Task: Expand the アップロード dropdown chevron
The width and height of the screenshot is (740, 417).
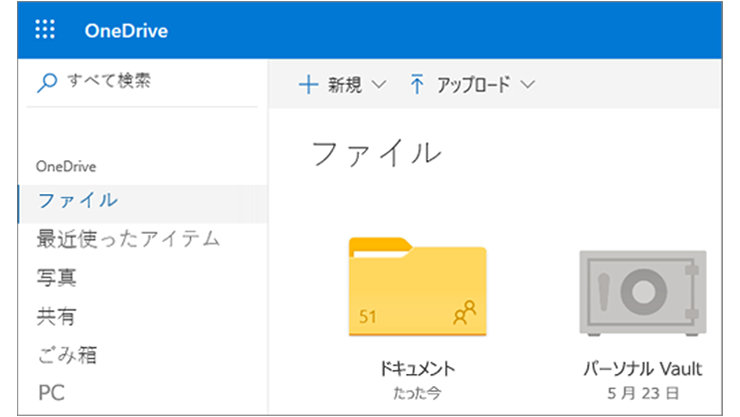Action: (x=528, y=84)
